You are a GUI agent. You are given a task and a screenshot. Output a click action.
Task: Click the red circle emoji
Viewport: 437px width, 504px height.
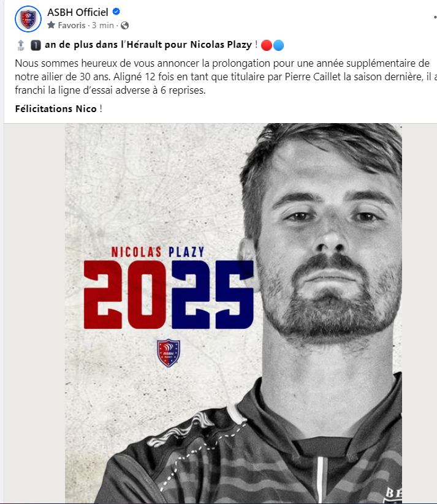pos(267,45)
